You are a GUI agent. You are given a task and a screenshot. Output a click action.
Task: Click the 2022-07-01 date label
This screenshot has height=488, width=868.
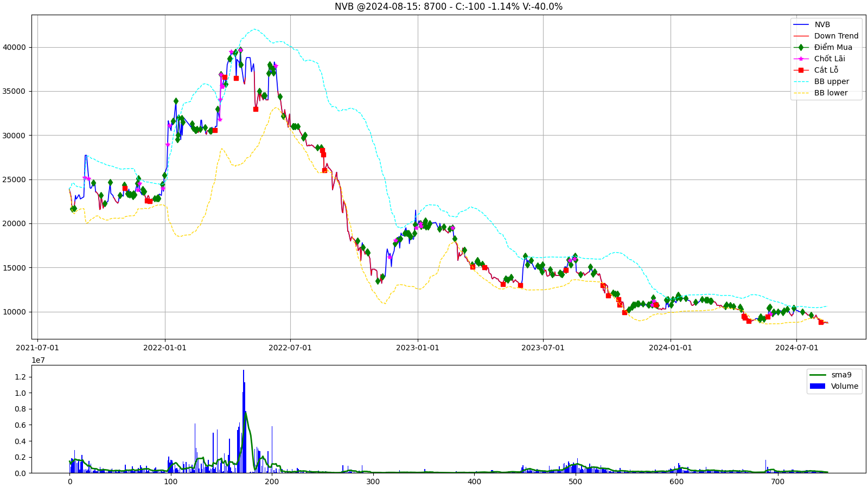tap(290, 348)
